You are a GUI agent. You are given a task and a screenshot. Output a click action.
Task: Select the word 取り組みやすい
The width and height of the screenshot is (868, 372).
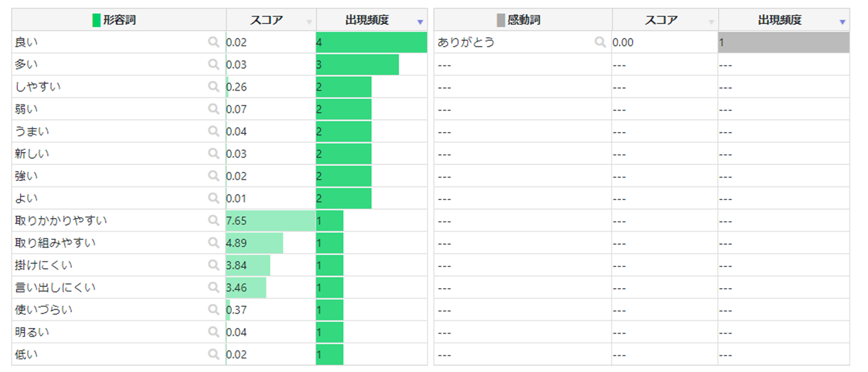pos(55,243)
